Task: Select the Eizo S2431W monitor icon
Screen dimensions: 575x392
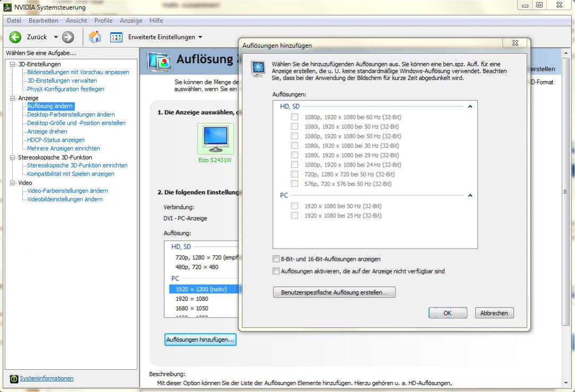Action: 215,139
